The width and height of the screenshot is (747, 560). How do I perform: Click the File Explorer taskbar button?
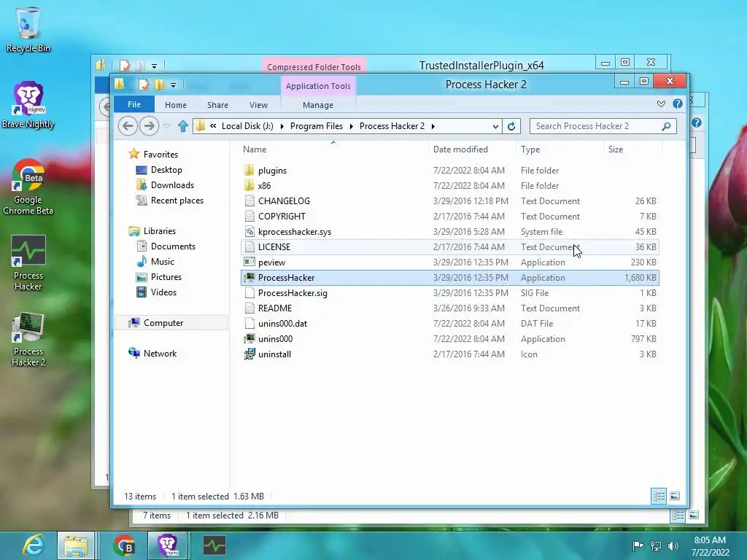[x=76, y=545]
